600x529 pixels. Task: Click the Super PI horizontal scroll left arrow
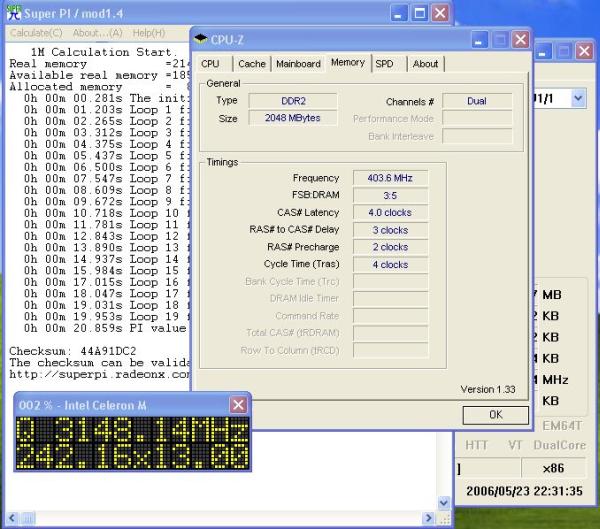click(x=11, y=518)
